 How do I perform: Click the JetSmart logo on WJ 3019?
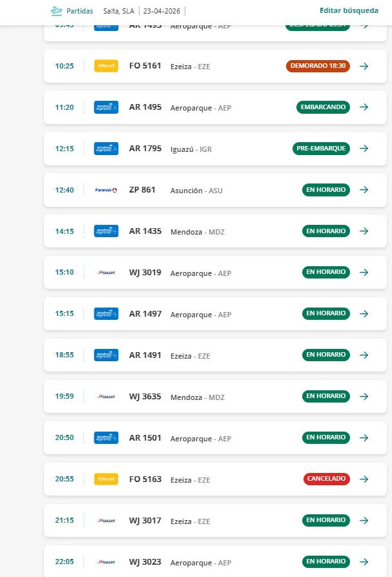107,273
